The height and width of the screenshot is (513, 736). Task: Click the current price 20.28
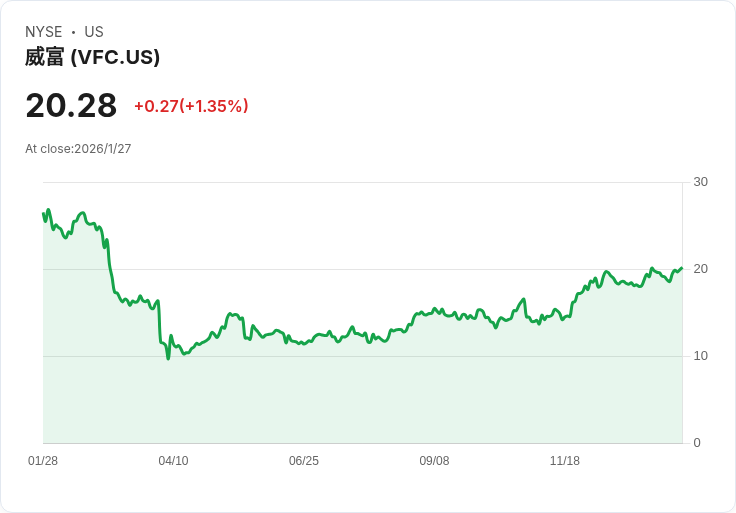click(71, 105)
